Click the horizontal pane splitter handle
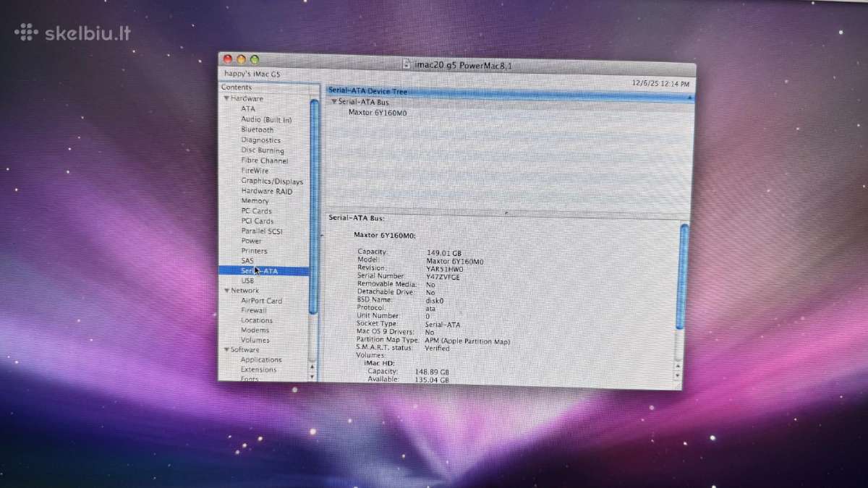 coord(506,213)
